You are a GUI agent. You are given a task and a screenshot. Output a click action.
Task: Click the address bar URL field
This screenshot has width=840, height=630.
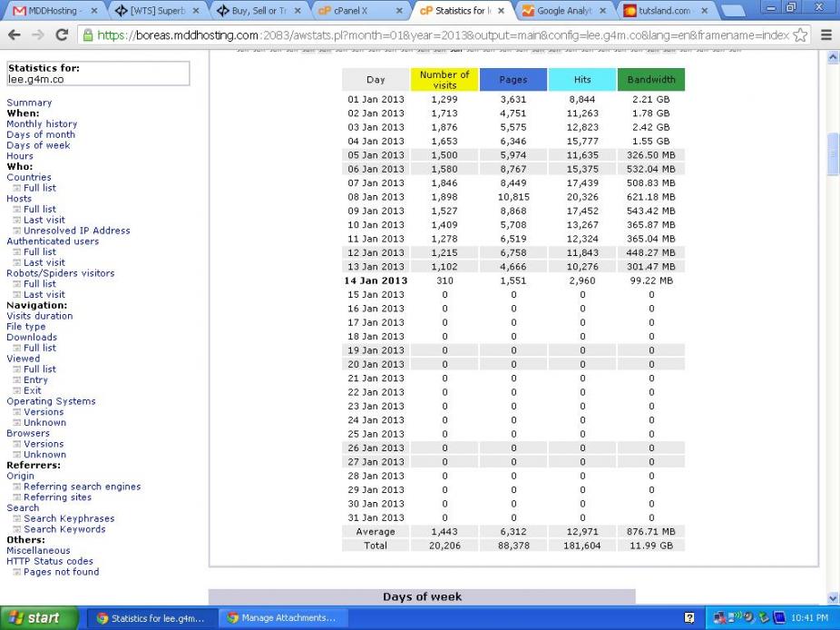[435, 34]
